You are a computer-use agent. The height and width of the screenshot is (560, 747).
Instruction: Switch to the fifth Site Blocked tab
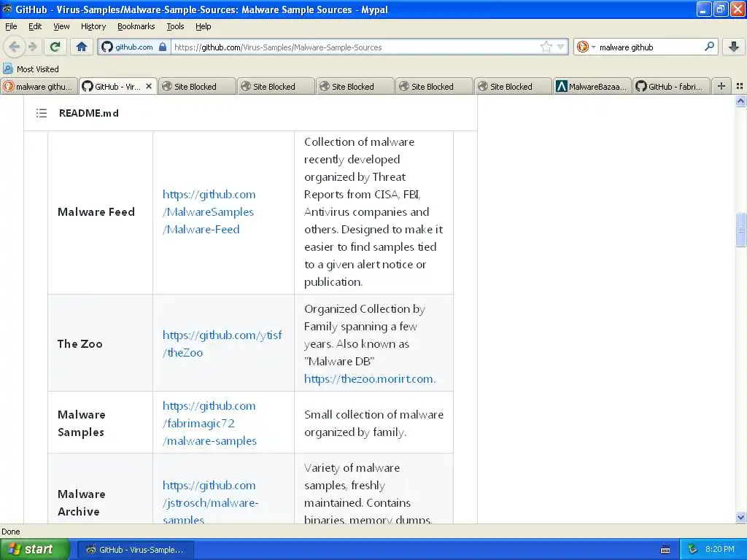point(513,86)
